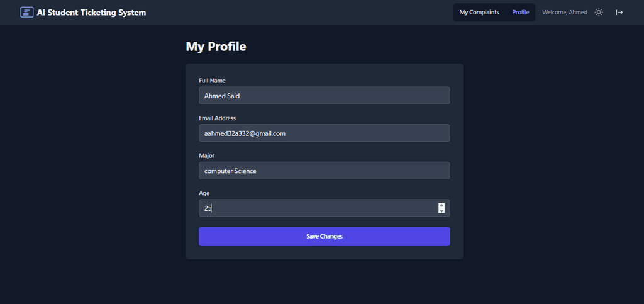Click the My Profile page heading

click(216, 47)
